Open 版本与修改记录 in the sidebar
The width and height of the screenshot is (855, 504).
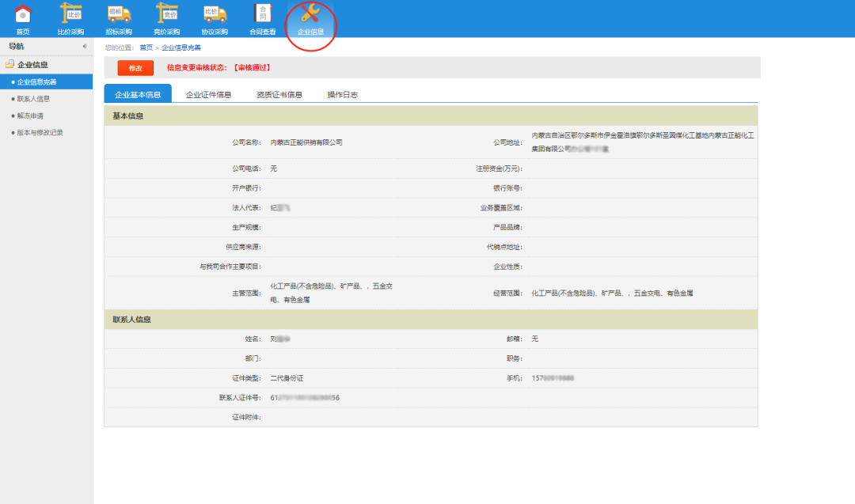click(x=40, y=132)
